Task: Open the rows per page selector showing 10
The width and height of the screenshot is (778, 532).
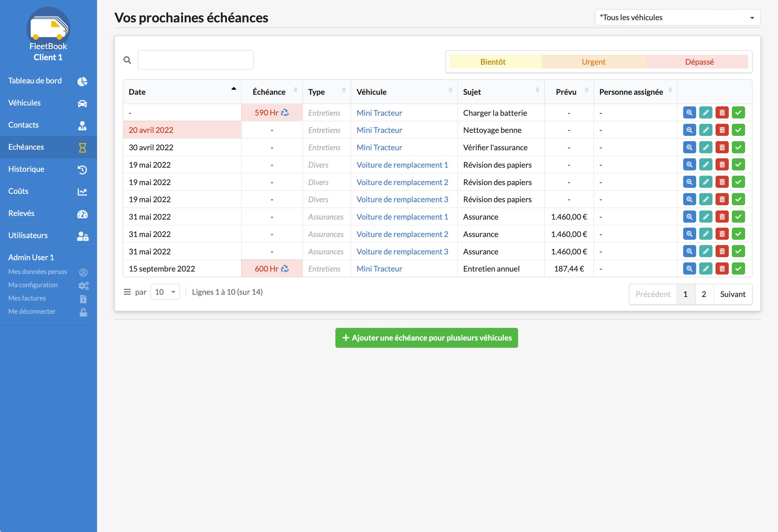Action: (165, 292)
